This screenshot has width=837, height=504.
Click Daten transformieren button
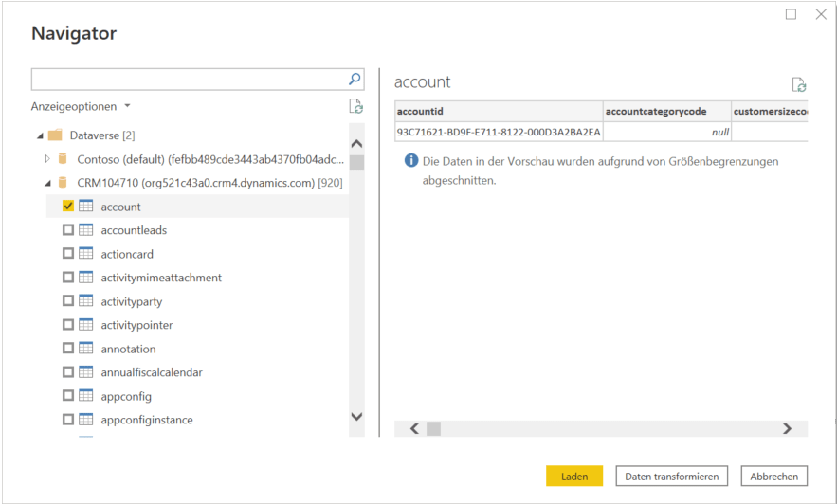(x=671, y=477)
